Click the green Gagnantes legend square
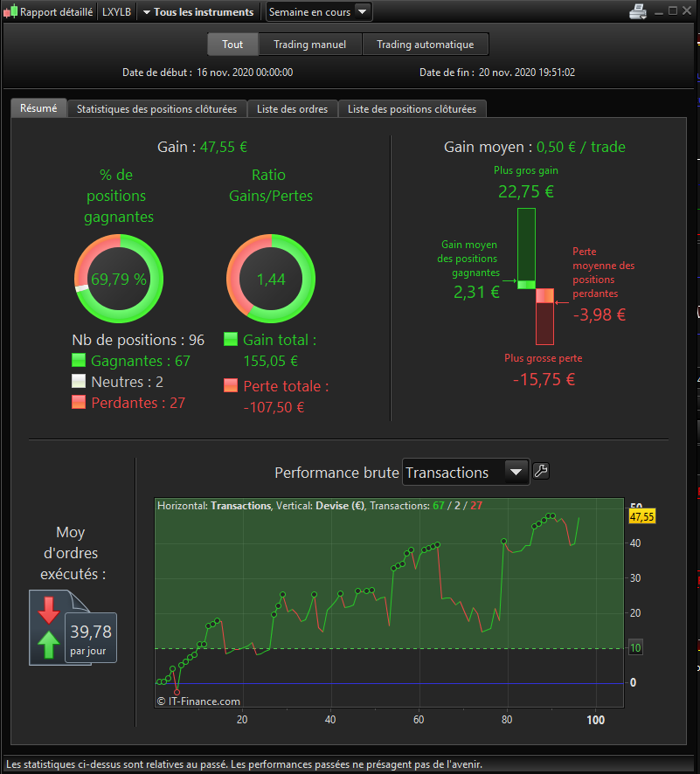The height and width of the screenshot is (774, 700). click(x=79, y=360)
